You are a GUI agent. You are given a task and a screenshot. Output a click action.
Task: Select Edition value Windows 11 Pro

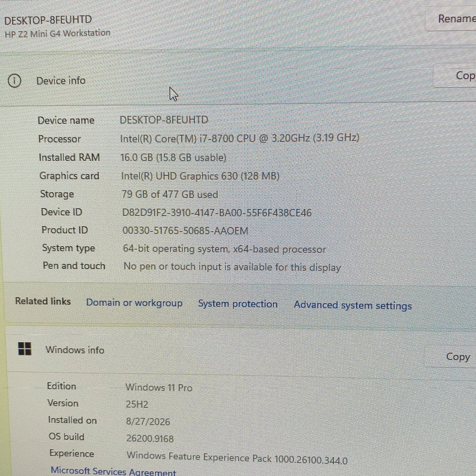[x=159, y=388]
